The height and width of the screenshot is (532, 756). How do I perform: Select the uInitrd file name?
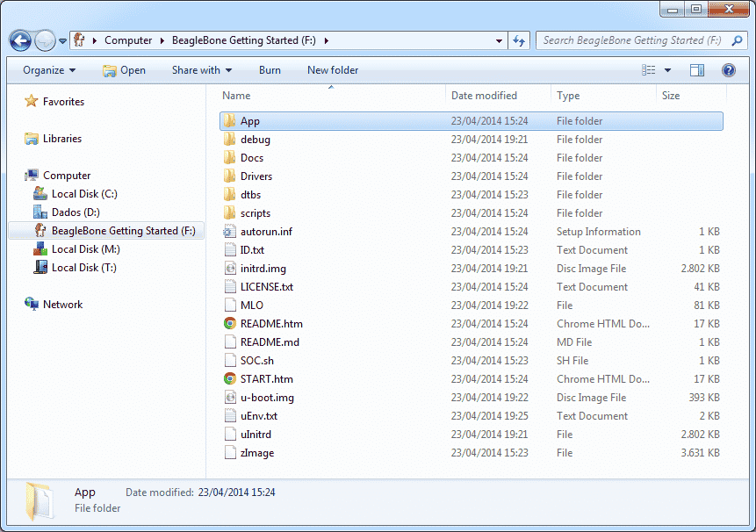point(256,435)
